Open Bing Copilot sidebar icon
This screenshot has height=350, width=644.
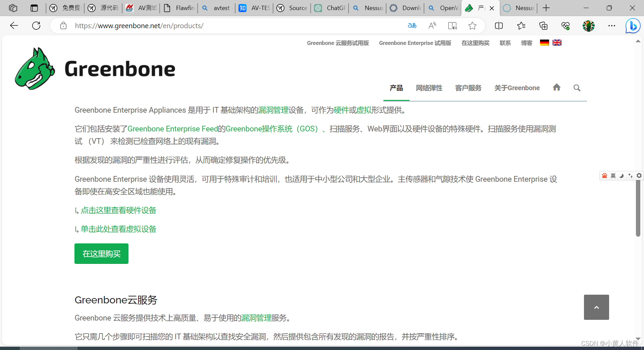click(x=633, y=25)
